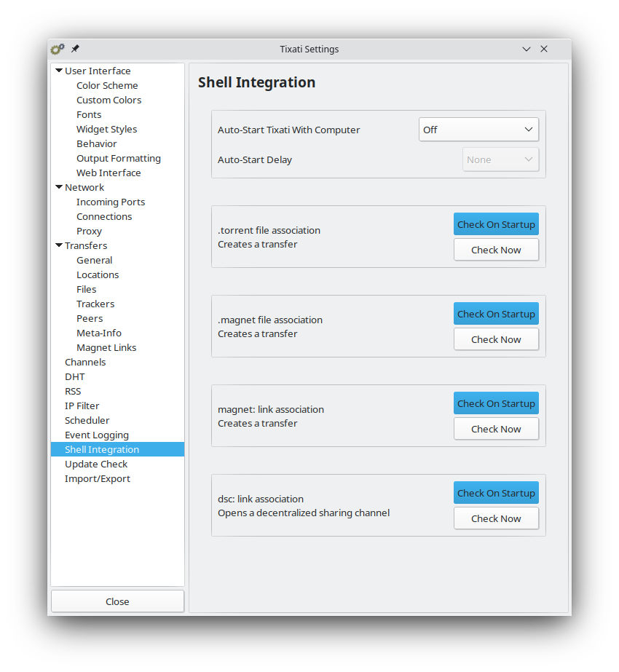The image size is (619, 672).
Task: Disable Check On Startup for .magnet file association
Action: (x=496, y=314)
